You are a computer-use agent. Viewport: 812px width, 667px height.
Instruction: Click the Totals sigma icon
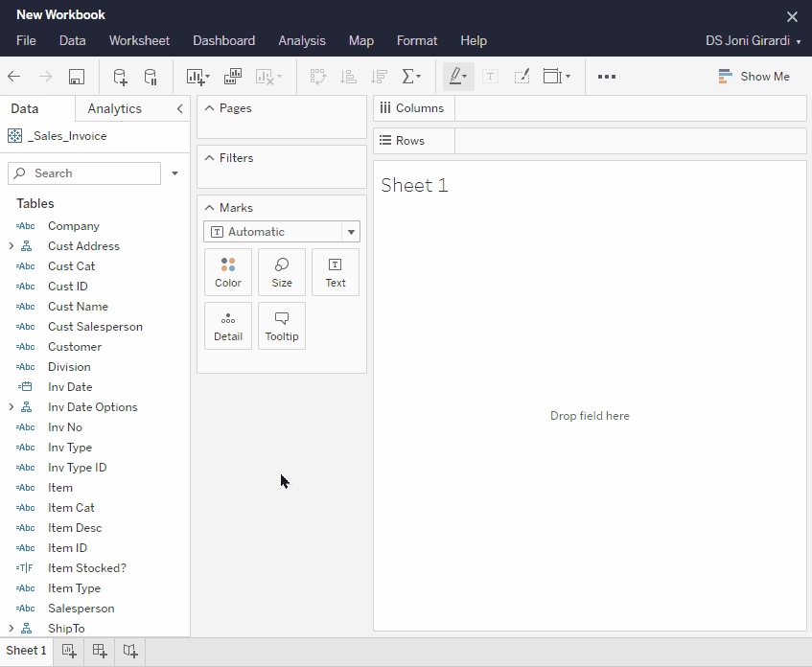tap(411, 77)
